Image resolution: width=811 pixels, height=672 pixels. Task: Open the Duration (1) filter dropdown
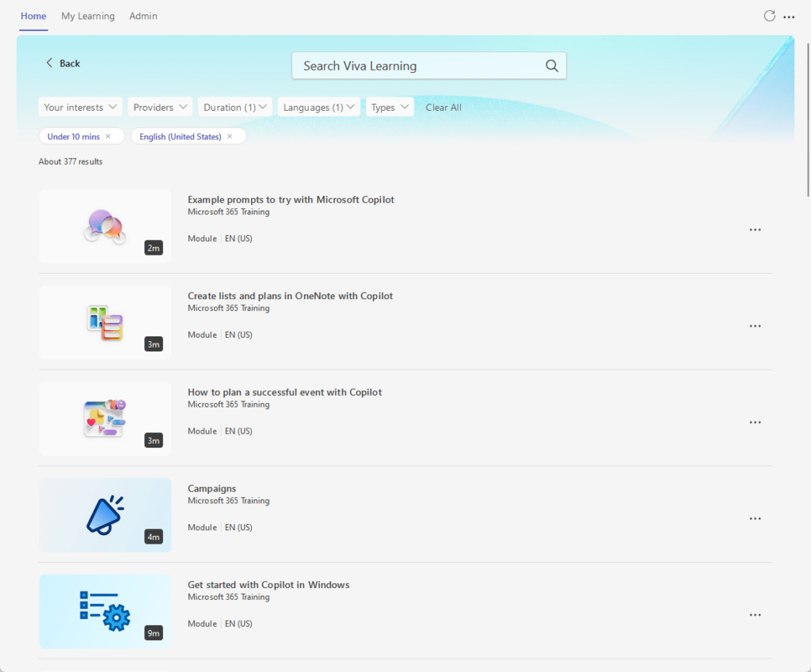click(234, 107)
